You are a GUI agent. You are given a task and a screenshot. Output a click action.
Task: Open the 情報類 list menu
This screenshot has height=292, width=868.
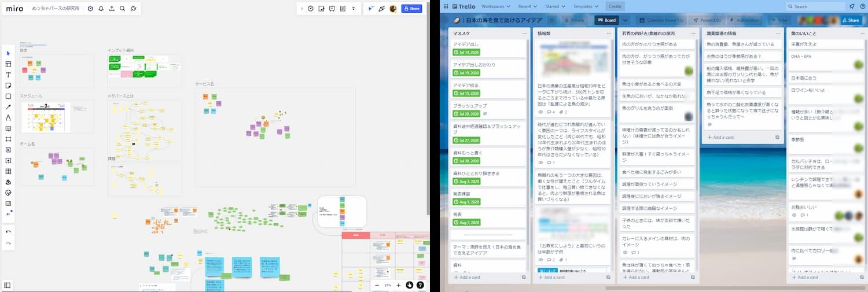point(608,34)
